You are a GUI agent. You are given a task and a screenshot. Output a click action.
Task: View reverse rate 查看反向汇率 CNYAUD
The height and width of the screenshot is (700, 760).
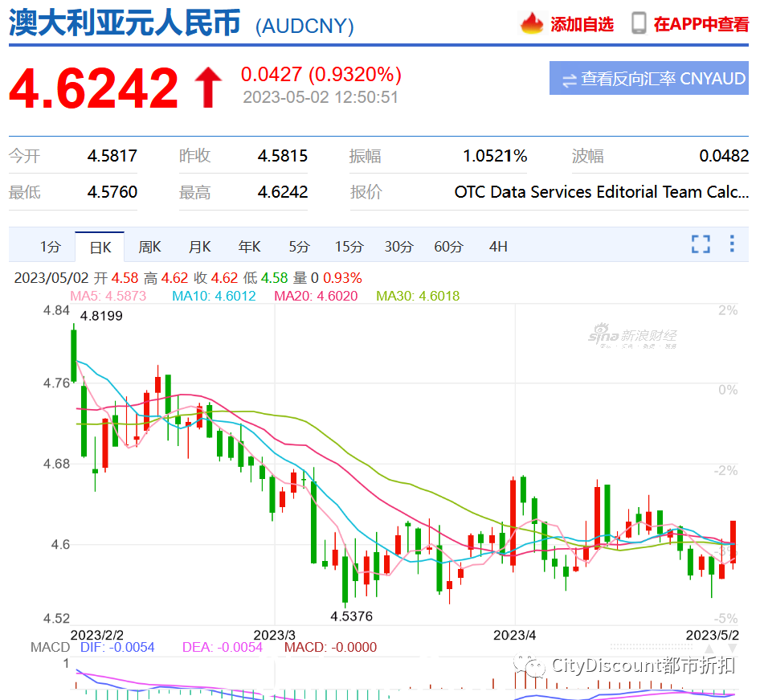pyautogui.click(x=649, y=78)
